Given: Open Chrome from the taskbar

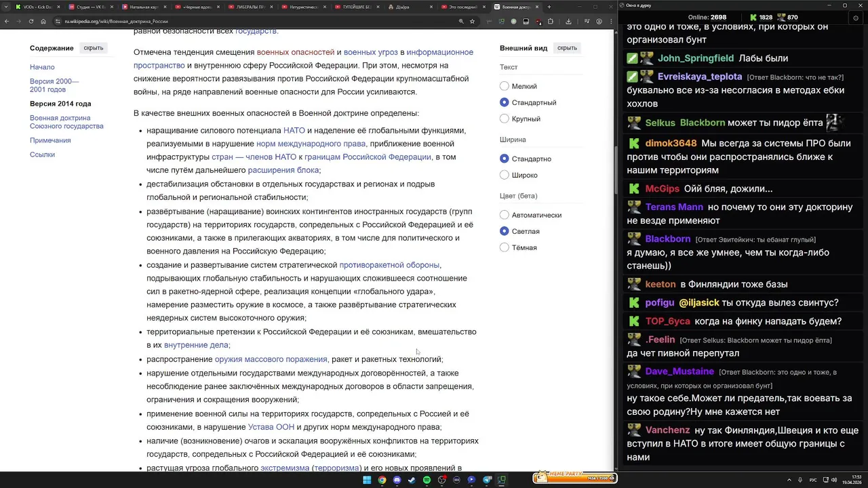Looking at the screenshot, I should click(x=382, y=480).
